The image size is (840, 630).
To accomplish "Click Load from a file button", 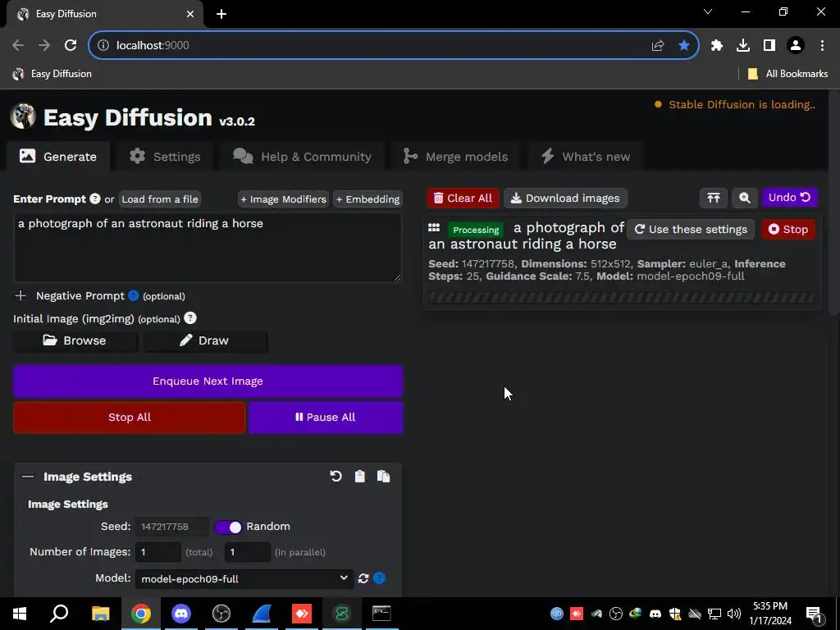I will click(160, 199).
